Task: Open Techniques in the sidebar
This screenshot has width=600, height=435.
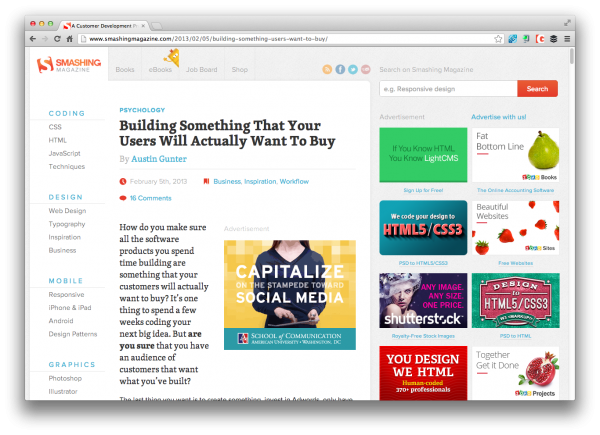Action: point(67,166)
